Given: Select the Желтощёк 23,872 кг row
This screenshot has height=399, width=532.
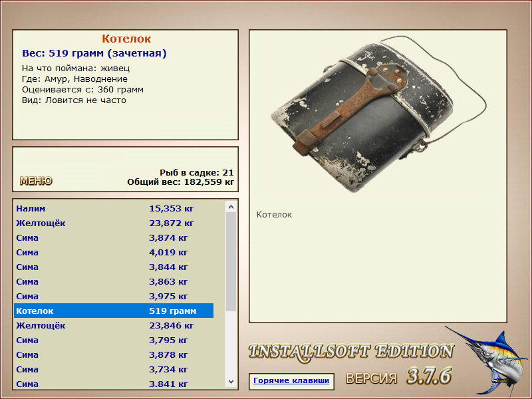Looking at the screenshot, I should (x=114, y=223).
